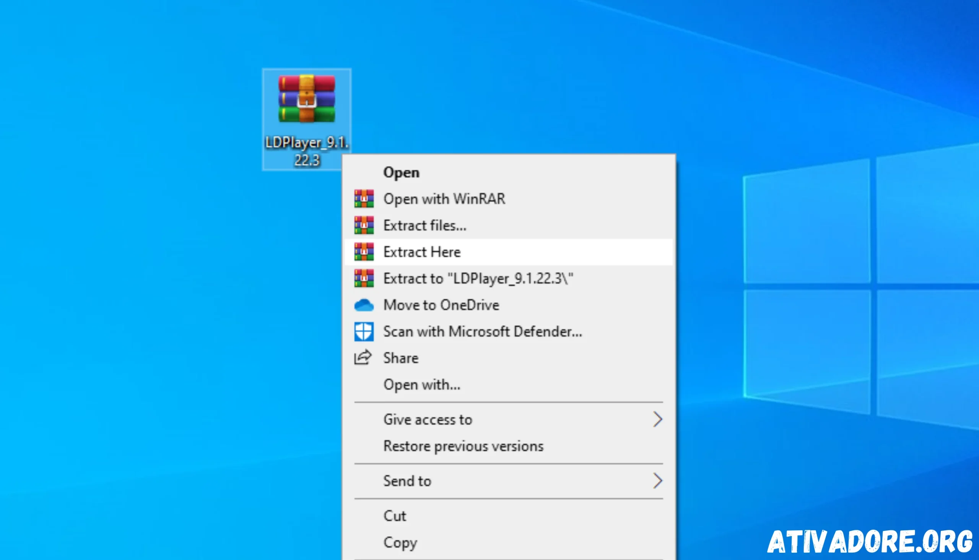Viewport: 979px width, 560px height.
Task: Choose Cut from the context menu
Action: [509, 515]
